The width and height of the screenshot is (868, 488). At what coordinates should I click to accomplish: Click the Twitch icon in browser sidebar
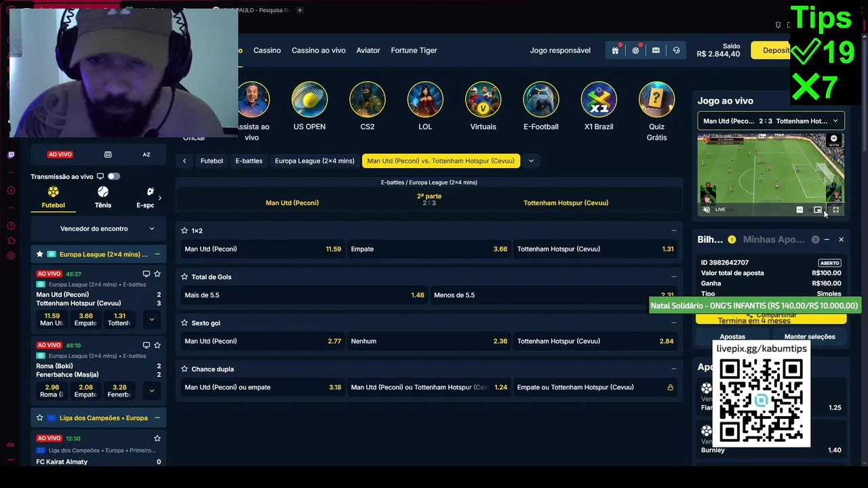(x=11, y=155)
